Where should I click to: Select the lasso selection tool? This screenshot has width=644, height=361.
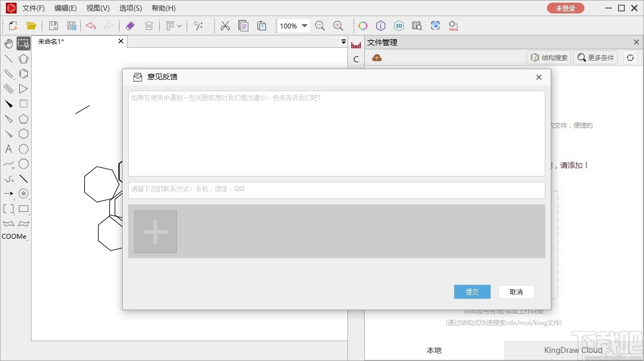23,43
